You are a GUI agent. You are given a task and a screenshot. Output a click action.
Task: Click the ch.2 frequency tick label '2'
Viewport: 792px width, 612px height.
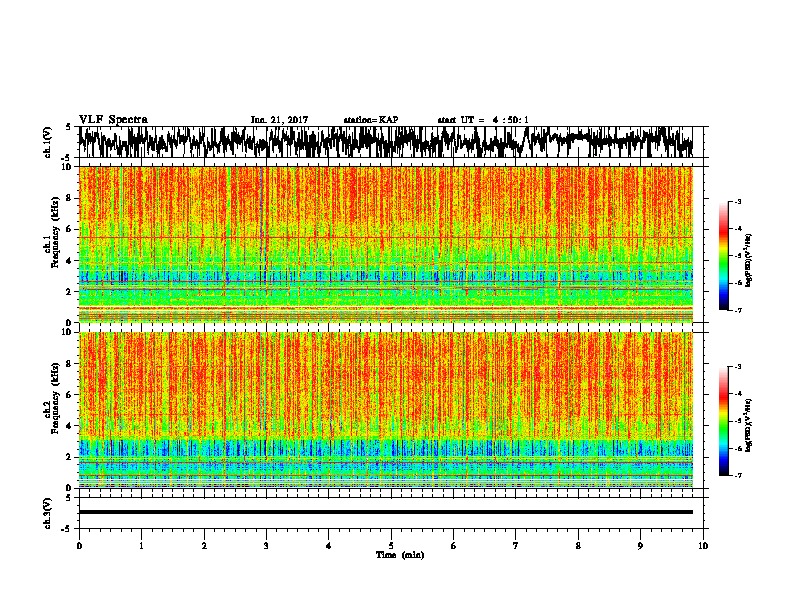tap(71, 457)
